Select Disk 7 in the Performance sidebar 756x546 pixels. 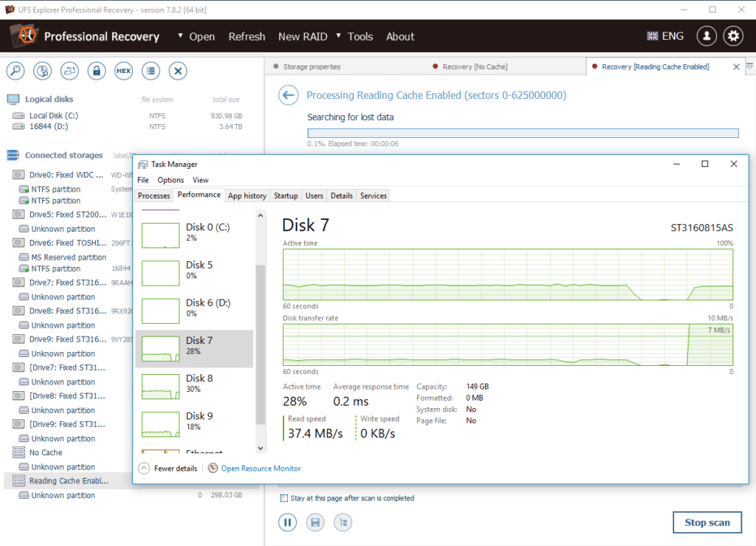(x=193, y=345)
